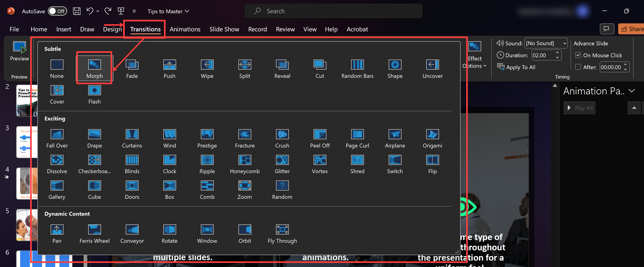The height and width of the screenshot is (267, 644).
Task: Open the Slide Show tab
Action: coord(224,29)
